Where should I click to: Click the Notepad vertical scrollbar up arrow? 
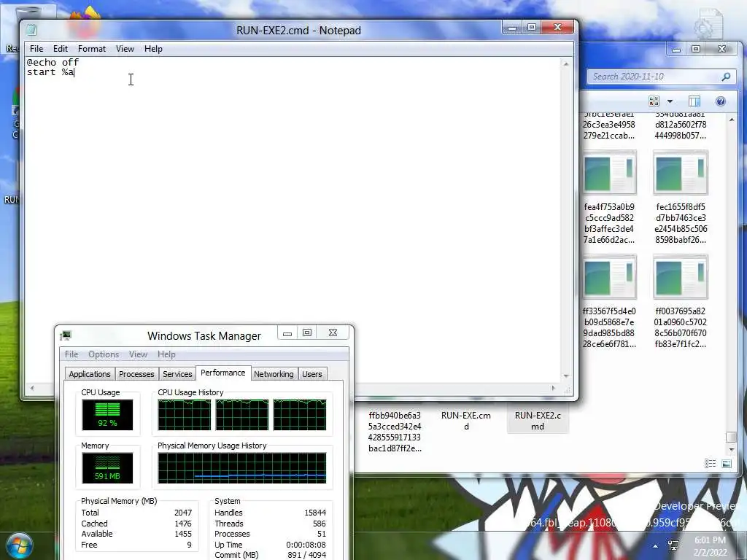[x=566, y=64]
